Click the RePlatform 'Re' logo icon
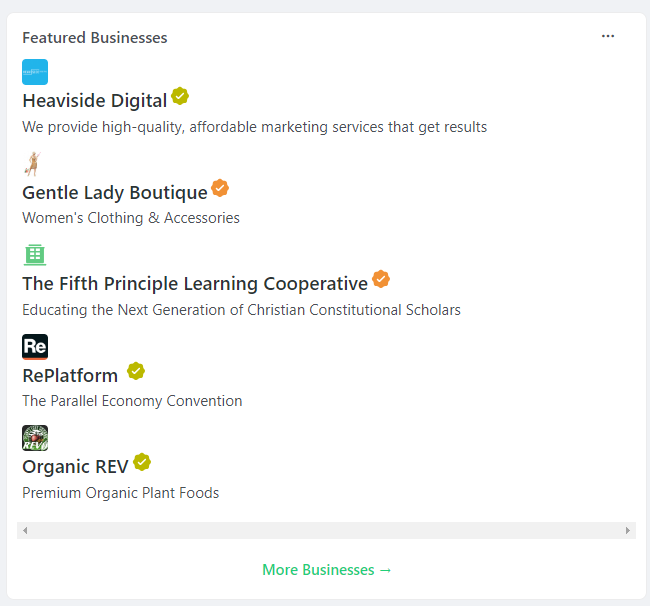Screen dimensions: 650x606 click(35, 347)
